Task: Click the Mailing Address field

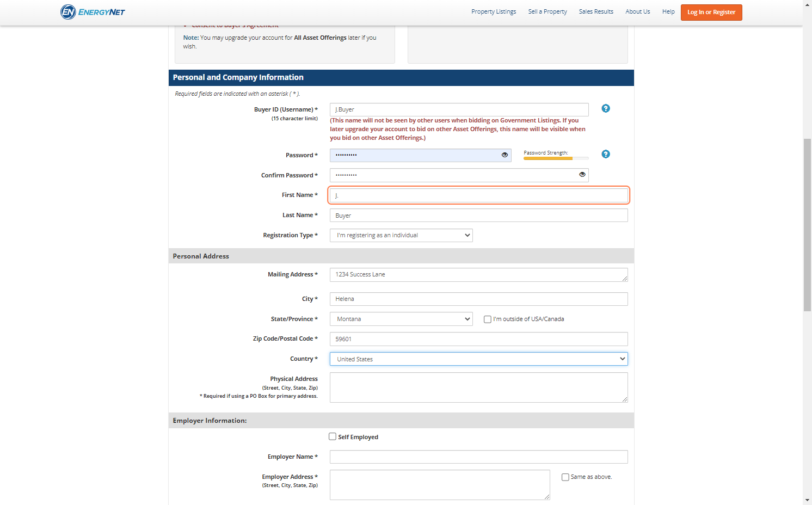Action: [x=479, y=275]
